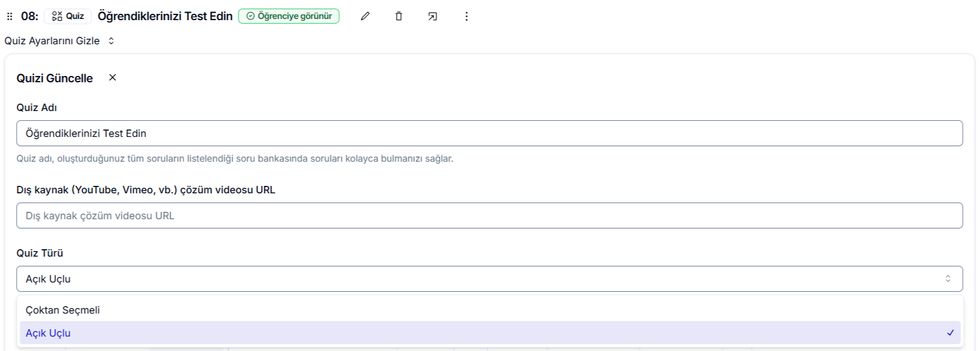Click the 08: lesson number label
The width and height of the screenshot is (980, 351).
coord(30,16)
